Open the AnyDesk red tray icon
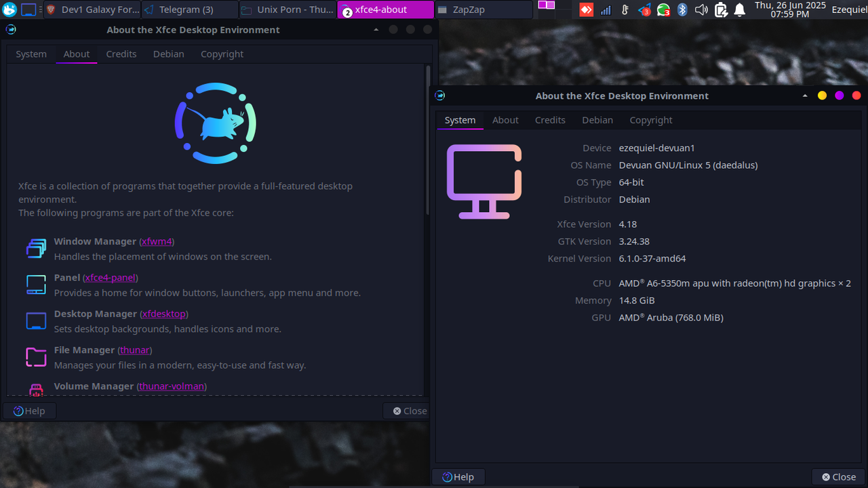The width and height of the screenshot is (868, 488). point(587,9)
